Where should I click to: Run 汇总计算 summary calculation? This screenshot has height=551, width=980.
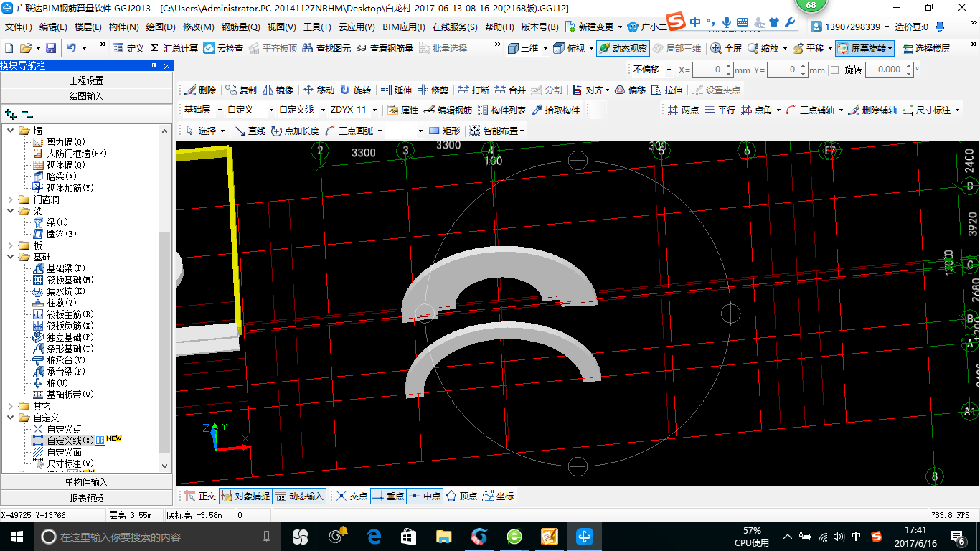click(x=174, y=48)
